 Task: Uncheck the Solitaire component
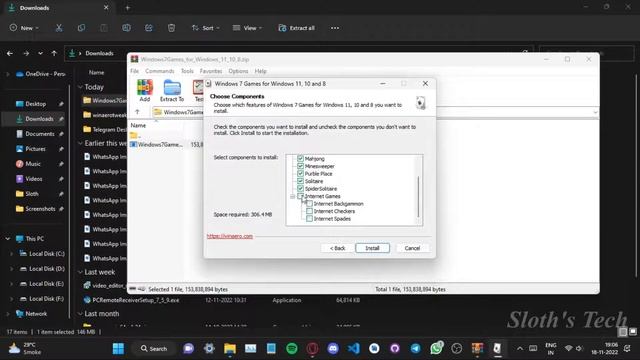point(300,181)
